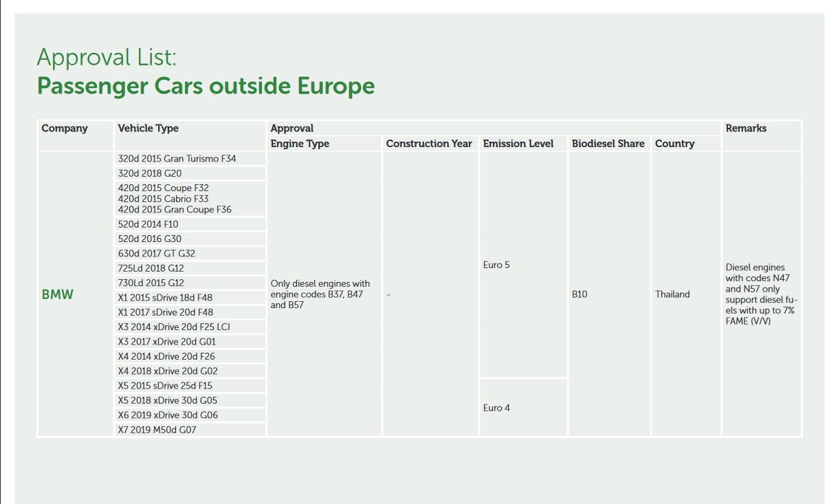Select row 'X5 2015 sDrive 25d F15'
838x504 pixels.
pos(190,386)
